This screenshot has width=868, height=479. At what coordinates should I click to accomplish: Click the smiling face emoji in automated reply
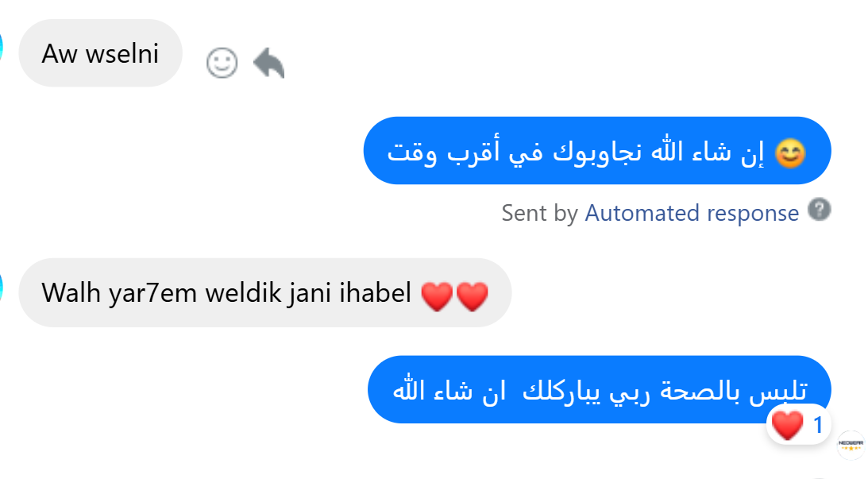click(790, 153)
